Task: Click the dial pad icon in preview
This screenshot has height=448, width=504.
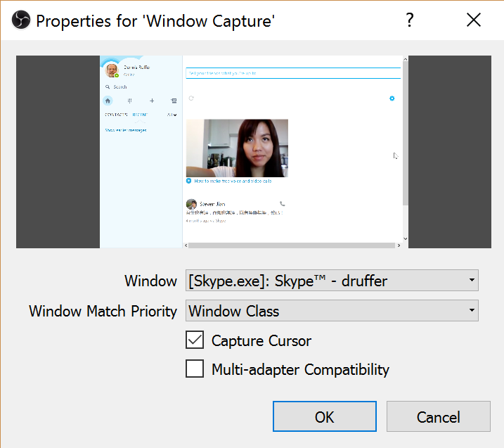Action: tap(129, 101)
